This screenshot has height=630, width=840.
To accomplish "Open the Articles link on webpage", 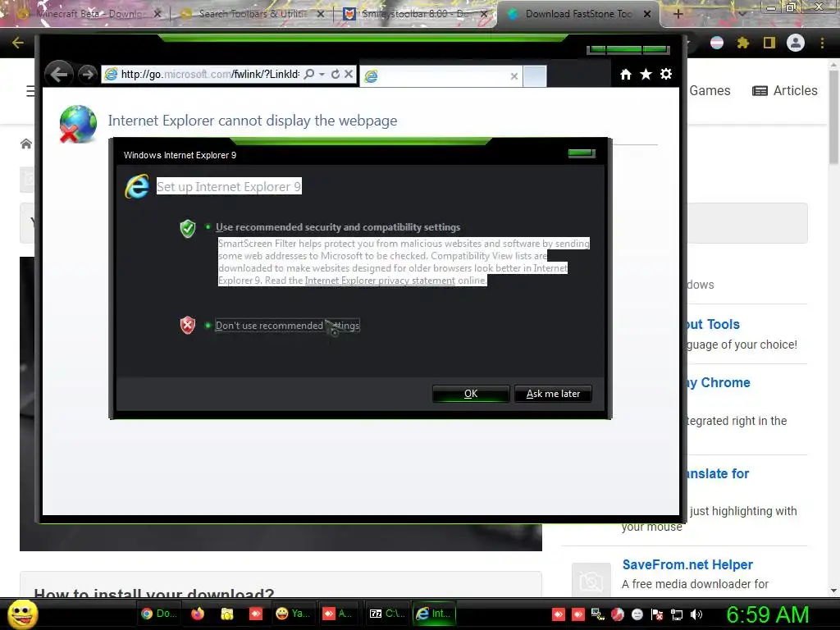I will [x=785, y=90].
